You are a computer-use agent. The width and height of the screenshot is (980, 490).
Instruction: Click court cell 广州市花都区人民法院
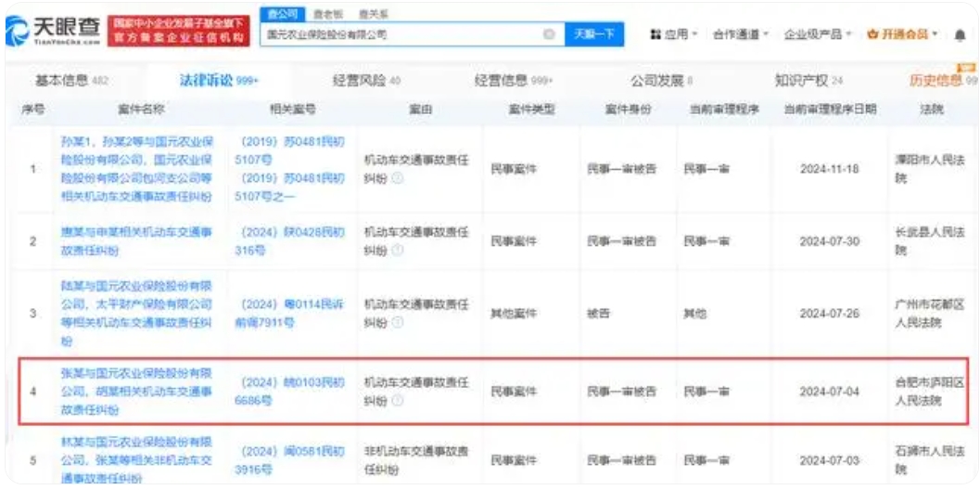[x=929, y=314]
